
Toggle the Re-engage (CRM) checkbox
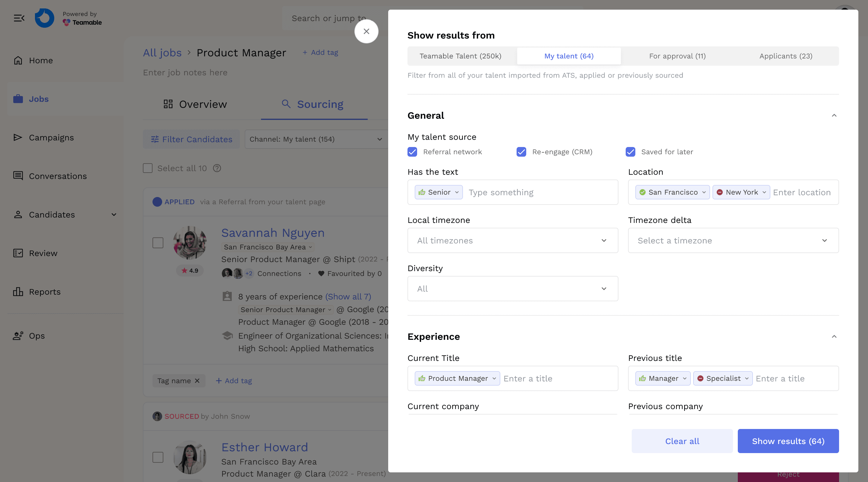click(521, 152)
